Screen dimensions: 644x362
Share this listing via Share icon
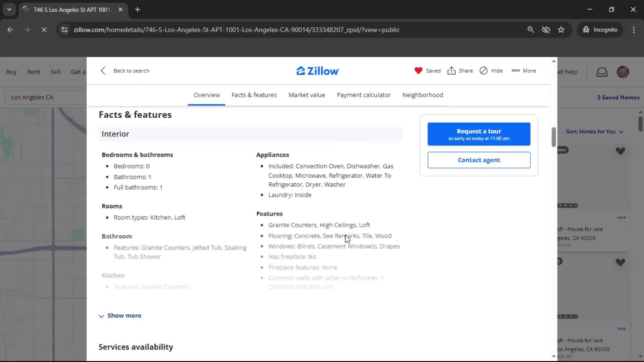[x=460, y=71]
